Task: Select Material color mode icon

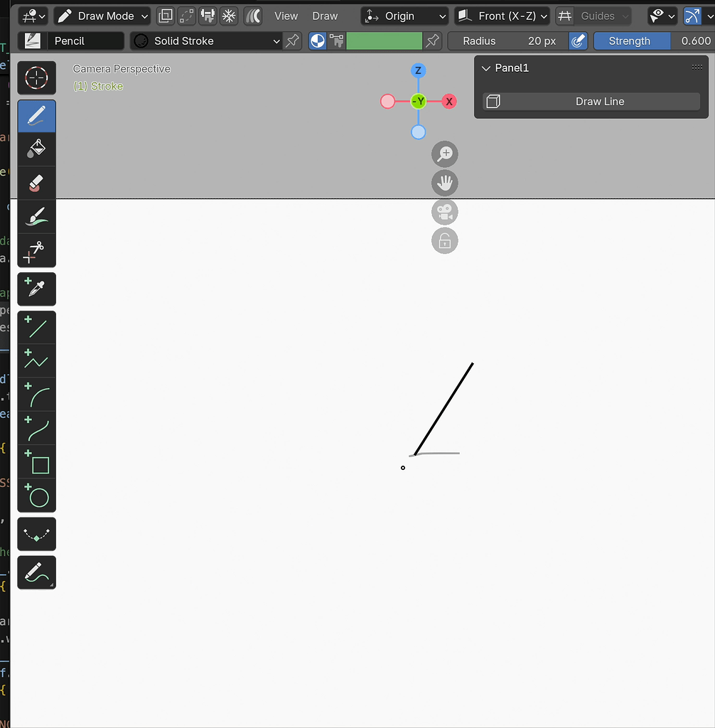Action: tap(318, 41)
